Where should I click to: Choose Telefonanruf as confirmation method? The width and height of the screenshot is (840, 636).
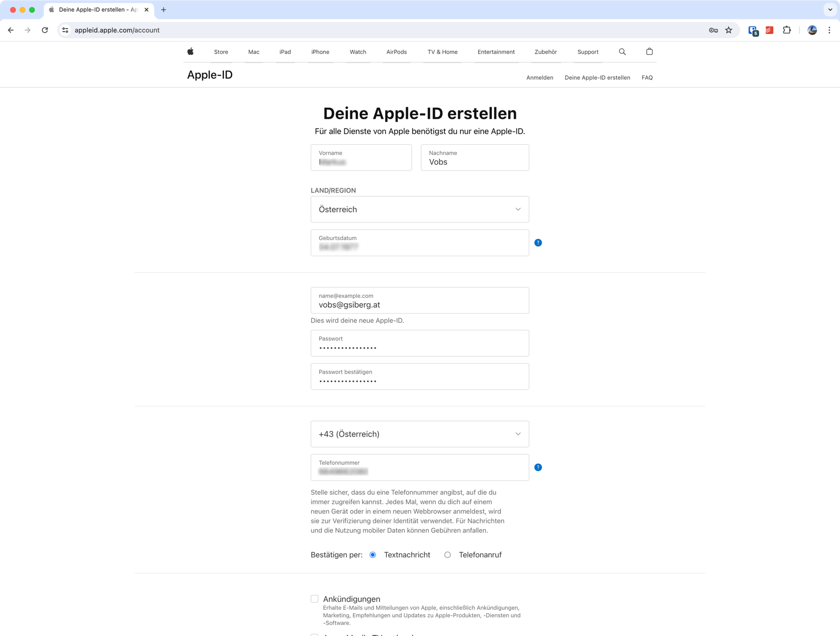[447, 554]
